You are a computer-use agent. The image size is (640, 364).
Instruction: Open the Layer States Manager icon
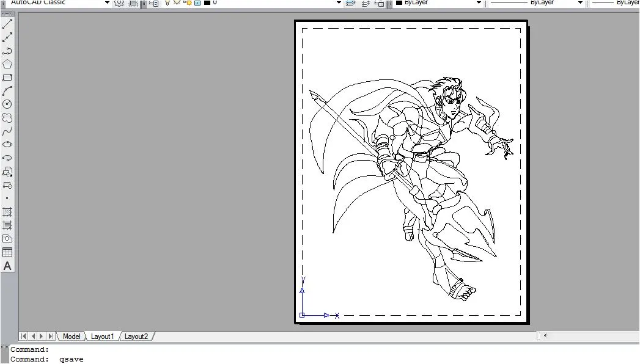click(379, 3)
